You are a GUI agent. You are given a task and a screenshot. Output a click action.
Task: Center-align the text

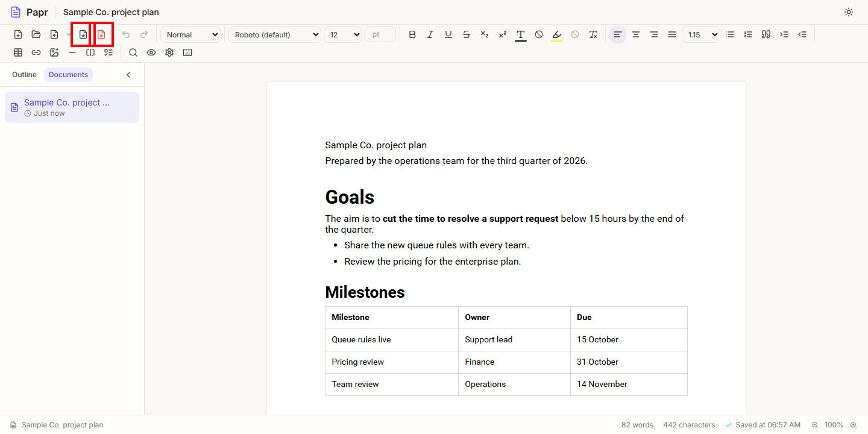(x=635, y=34)
